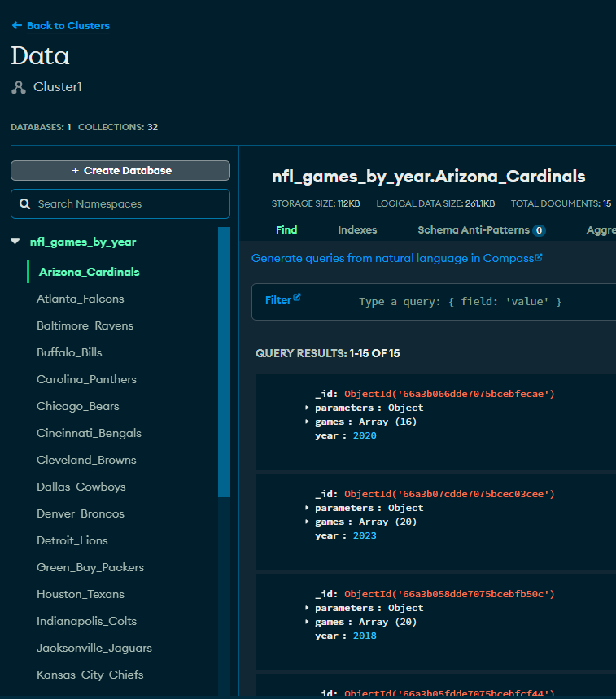Click the Schema Anti-Patterns count badge 0
The image size is (616, 699).
pos(539,230)
